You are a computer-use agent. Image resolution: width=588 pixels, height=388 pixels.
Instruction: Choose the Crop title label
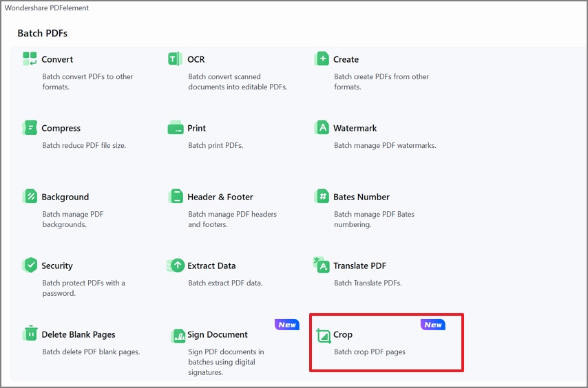click(343, 335)
